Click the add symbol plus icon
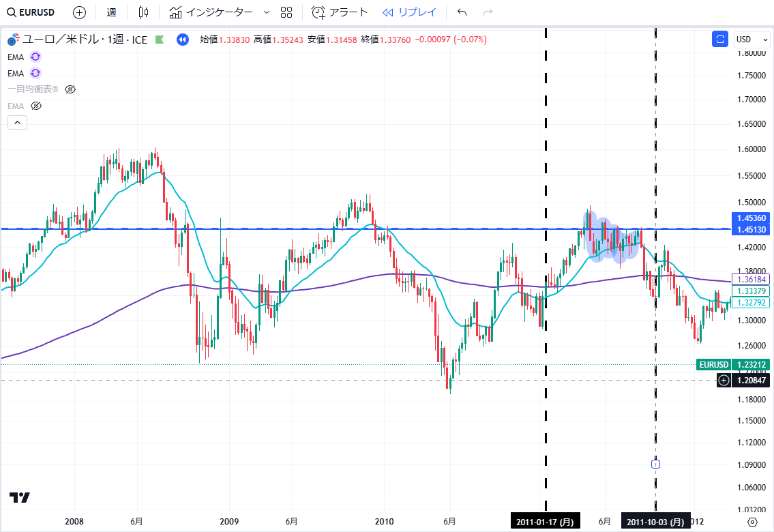Screen dimensions: 774x532 click(79, 12)
